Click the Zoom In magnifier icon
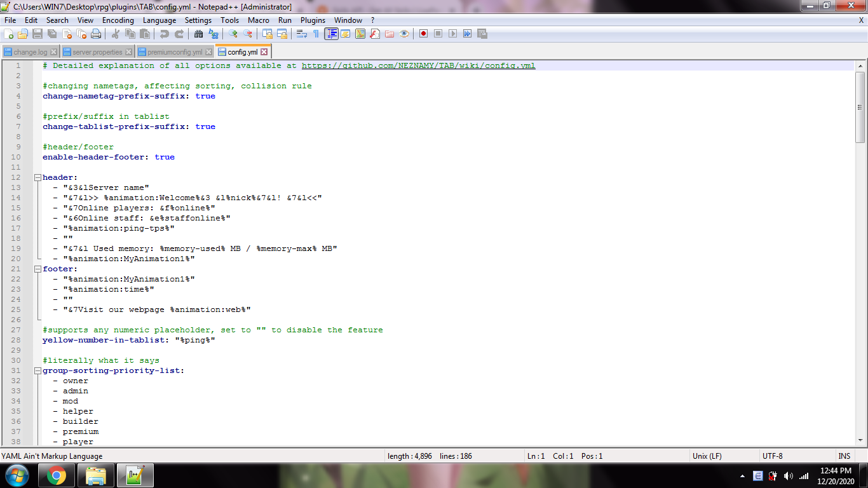This screenshot has height=488, width=868. (x=233, y=34)
